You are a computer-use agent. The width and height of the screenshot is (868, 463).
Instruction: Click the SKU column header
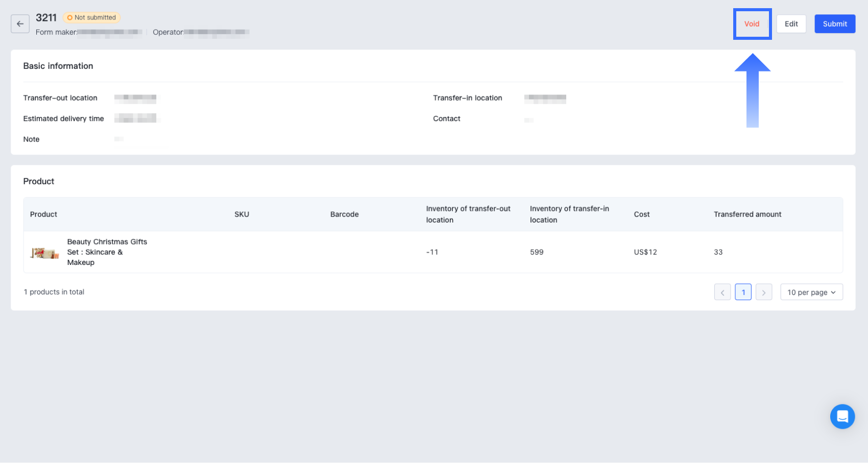point(242,214)
